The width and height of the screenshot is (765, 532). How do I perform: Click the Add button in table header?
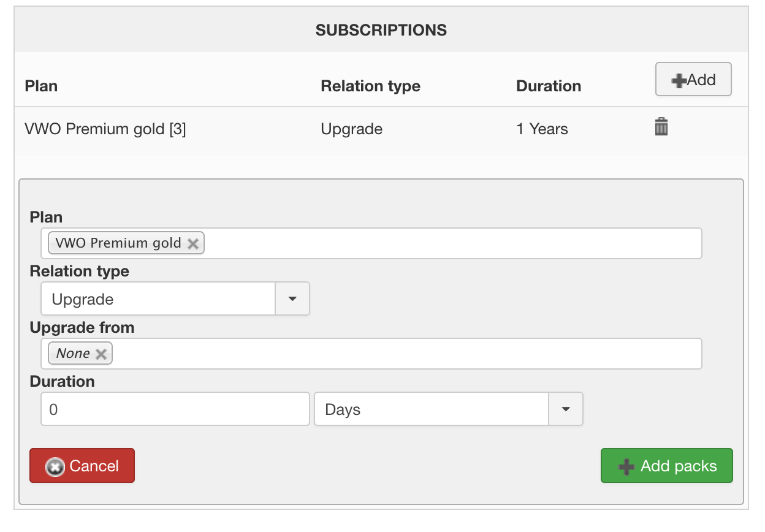click(693, 80)
